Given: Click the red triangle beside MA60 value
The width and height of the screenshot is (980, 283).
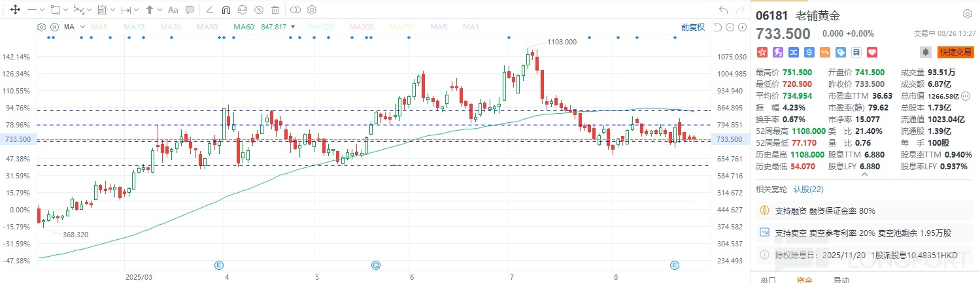Looking at the screenshot, I should [x=293, y=27].
